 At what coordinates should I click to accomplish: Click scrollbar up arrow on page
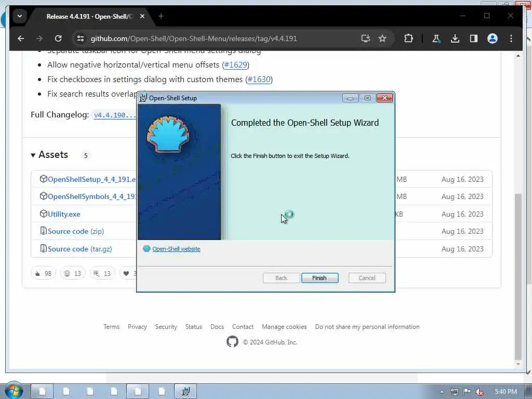[x=518, y=55]
